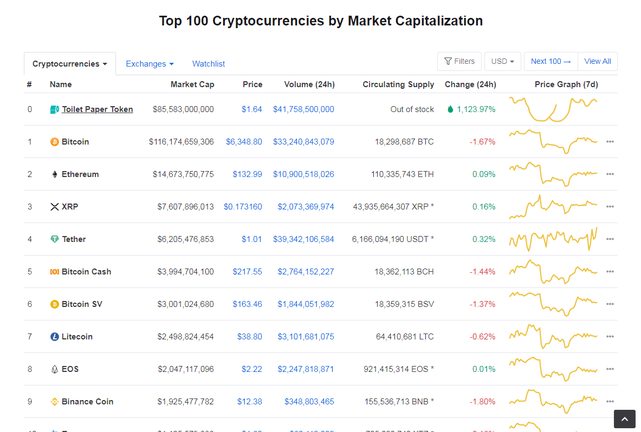The width and height of the screenshot is (641, 432).
Task: Click the Litecoin blue logo icon
Action: pos(54,337)
